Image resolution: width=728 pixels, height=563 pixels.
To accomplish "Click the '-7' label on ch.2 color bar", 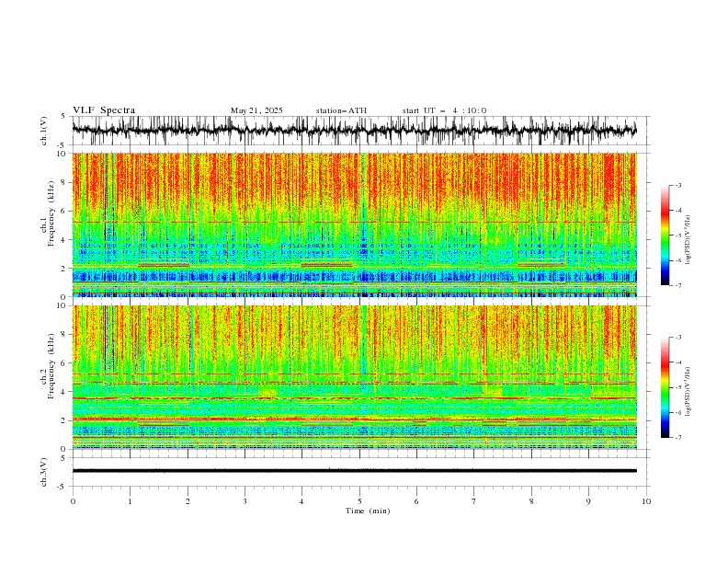I will 677,438.
